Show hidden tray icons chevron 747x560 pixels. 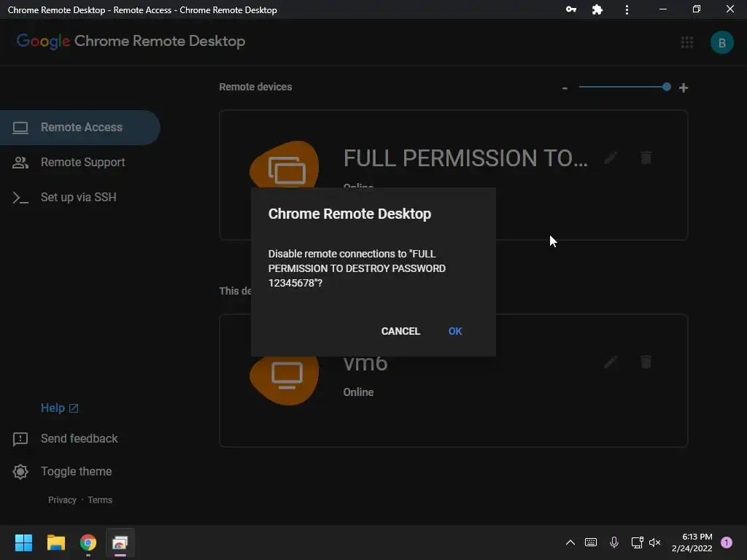[570, 542]
